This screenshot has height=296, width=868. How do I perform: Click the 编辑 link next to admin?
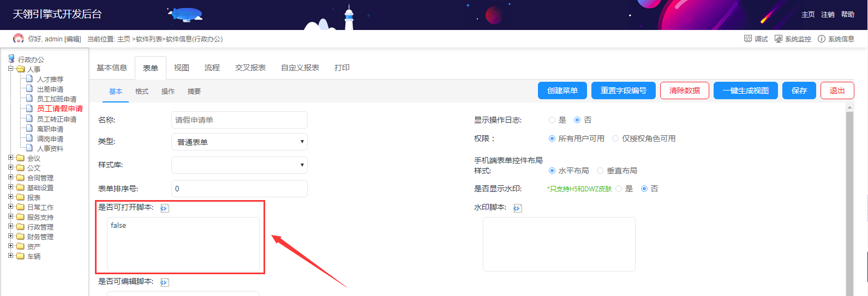73,39
